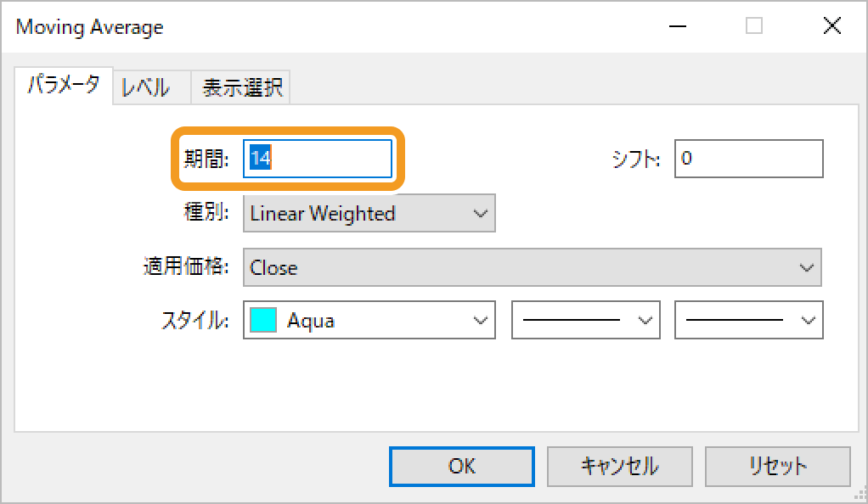868x504 pixels.
Task: Click the キャンセル button
Action: coord(619,466)
